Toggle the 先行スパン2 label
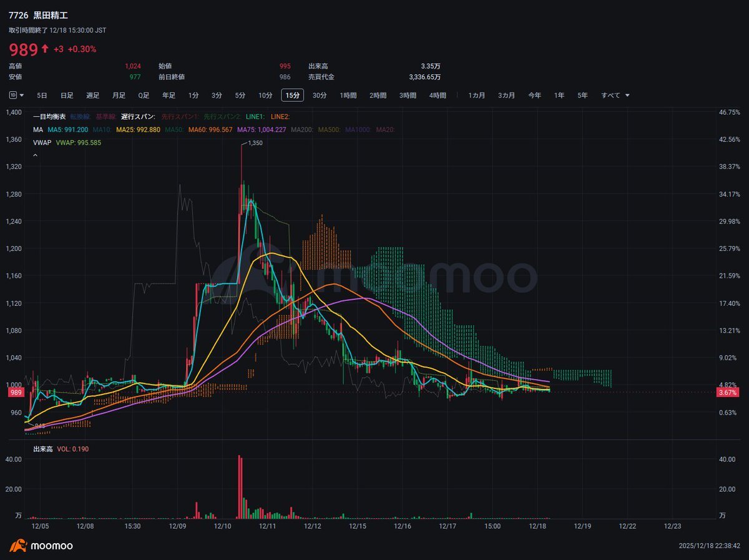 [x=222, y=117]
